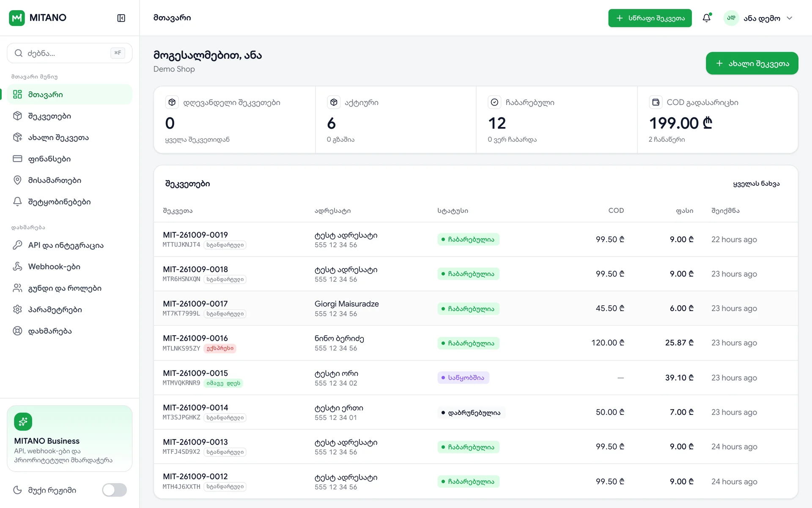
Task: Click the გუნდი და როლები people icon
Action: pyautogui.click(x=17, y=288)
